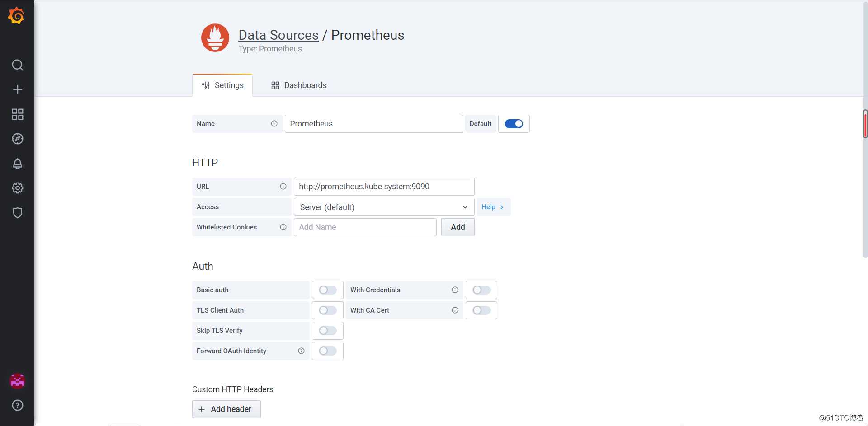This screenshot has height=426, width=868.
Task: Click the Add header button
Action: pyautogui.click(x=226, y=409)
